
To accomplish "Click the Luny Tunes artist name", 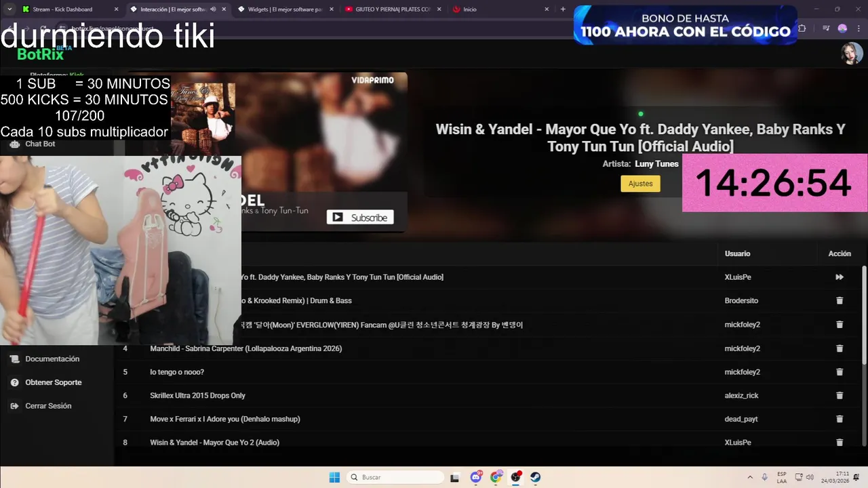I will (656, 164).
